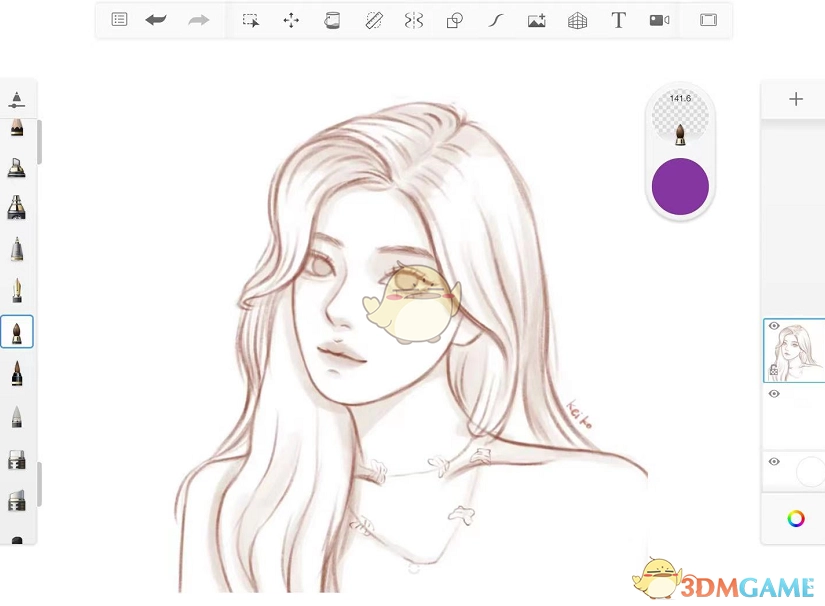The image size is (825, 606).
Task: Open the main menu list icon
Action: 119,20
